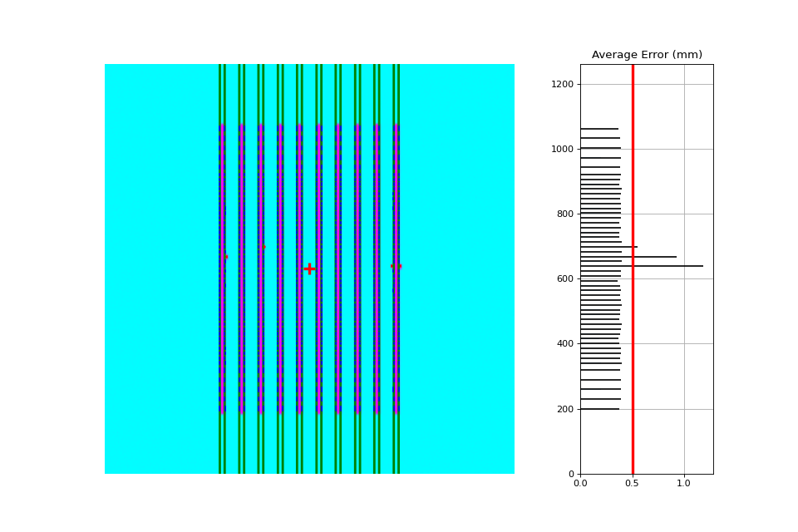Viewport: 798px width, 532px height.
Task: Click the 800 y-axis tick label
Action: pos(565,214)
